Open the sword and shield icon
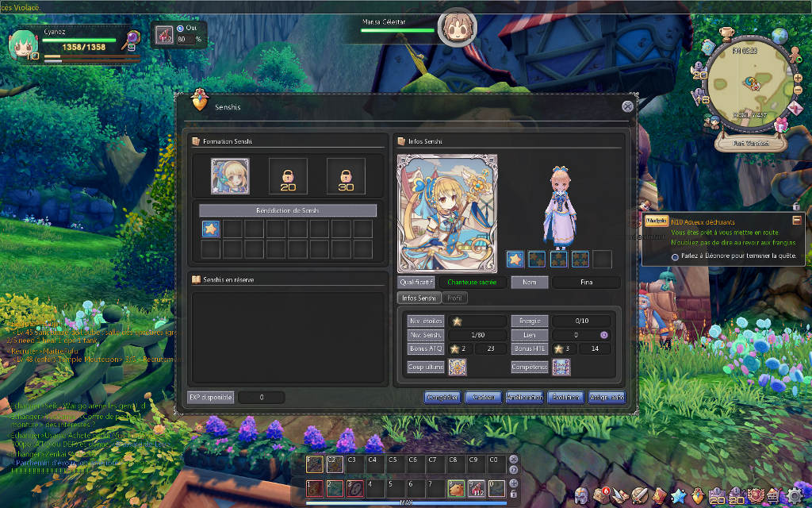Screen dimensions: 812x508 pos(640,496)
